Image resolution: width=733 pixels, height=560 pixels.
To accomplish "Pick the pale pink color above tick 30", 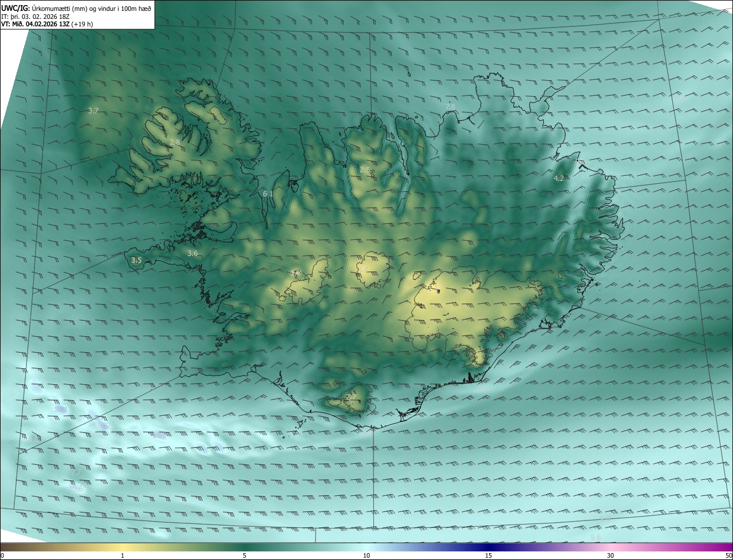I will point(610,547).
